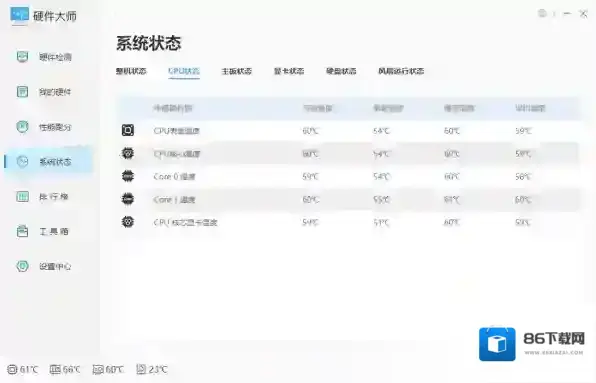Open the 硬件检测 sidebar section
The width and height of the screenshot is (596, 383).
44,57
